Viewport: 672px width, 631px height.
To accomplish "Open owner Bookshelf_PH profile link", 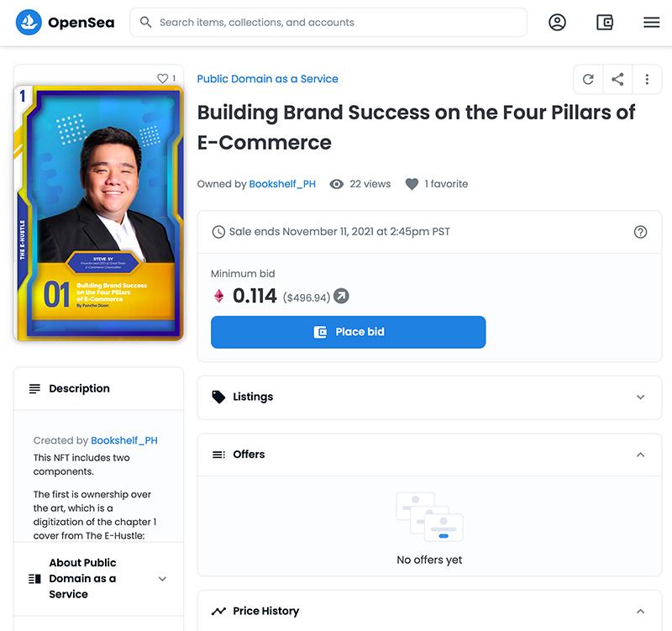I will pos(282,184).
